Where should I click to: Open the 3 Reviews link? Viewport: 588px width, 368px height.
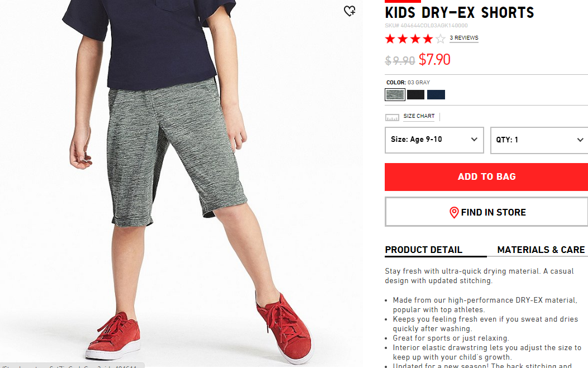pyautogui.click(x=464, y=38)
